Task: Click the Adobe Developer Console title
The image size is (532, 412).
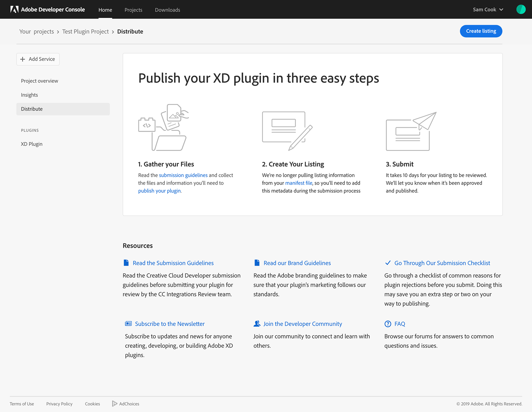Action: point(53,9)
